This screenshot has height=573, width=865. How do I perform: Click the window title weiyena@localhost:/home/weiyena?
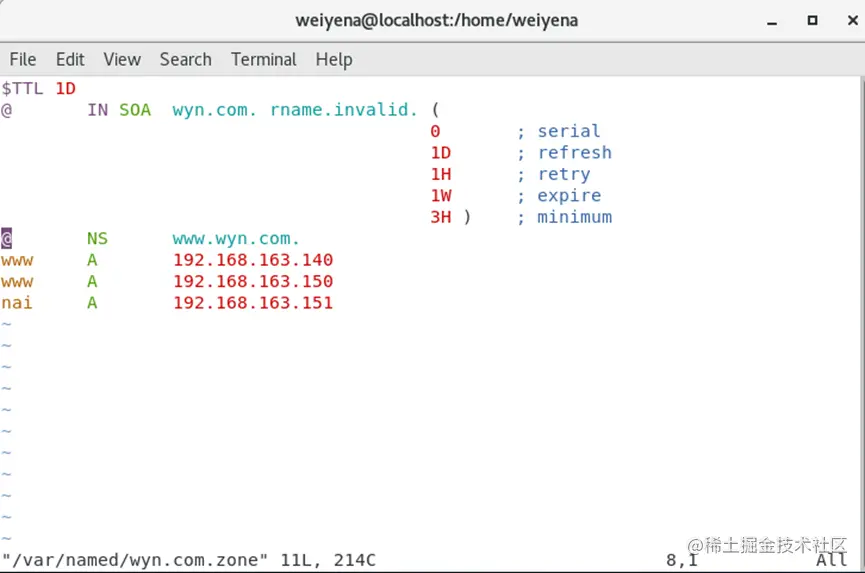[x=437, y=20]
